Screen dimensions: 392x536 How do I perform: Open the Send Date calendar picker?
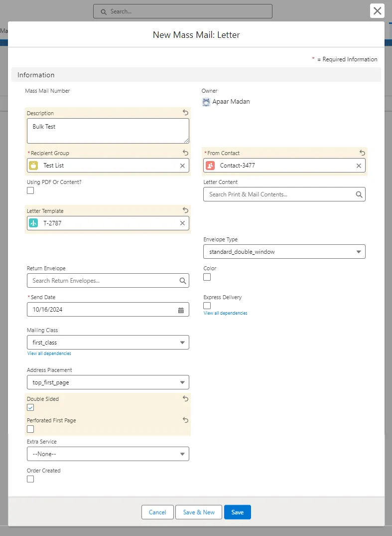[x=181, y=310]
